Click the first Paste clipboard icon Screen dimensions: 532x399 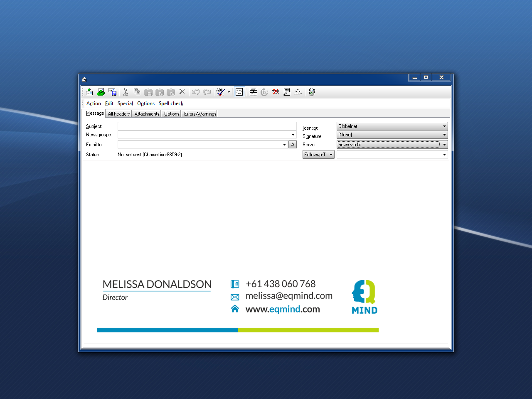tap(148, 92)
